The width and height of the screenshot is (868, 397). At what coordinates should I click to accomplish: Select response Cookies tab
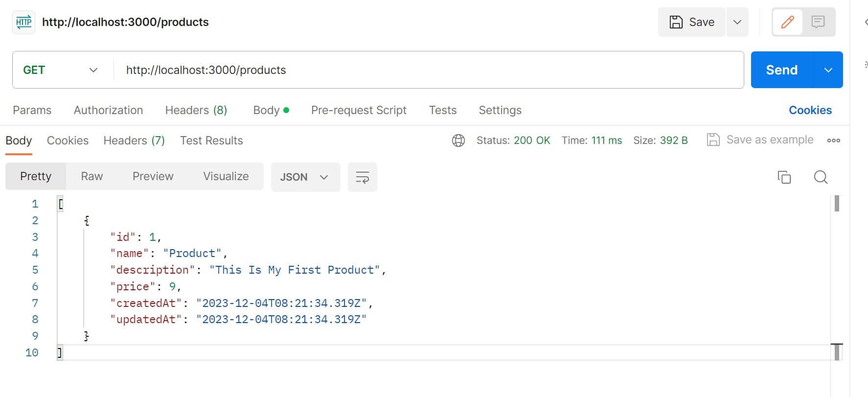pos(68,140)
